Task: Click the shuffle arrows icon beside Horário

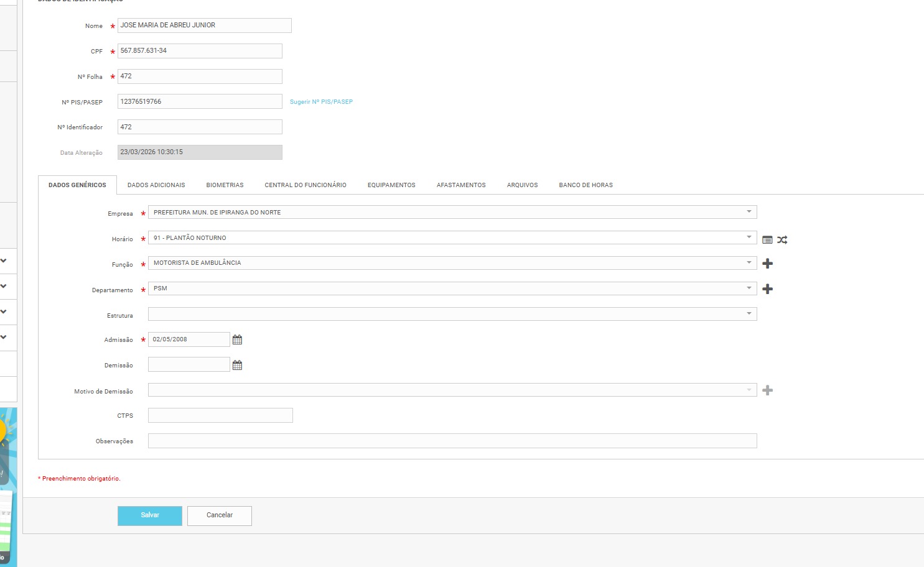Action: [782, 240]
